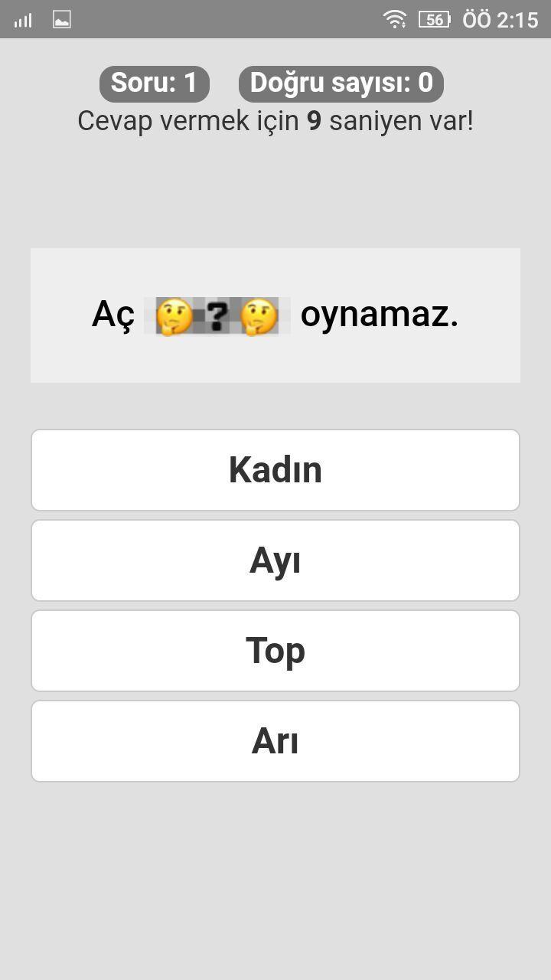This screenshot has height=980, width=551.
Task: Select the answer Ayı
Action: (275, 560)
